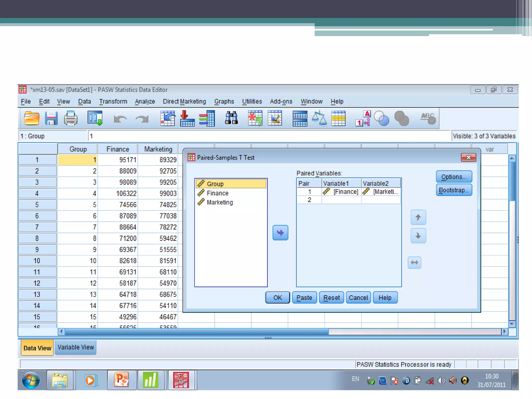Weight cases scales icon
The height and width of the screenshot is (399, 532).
point(319,118)
